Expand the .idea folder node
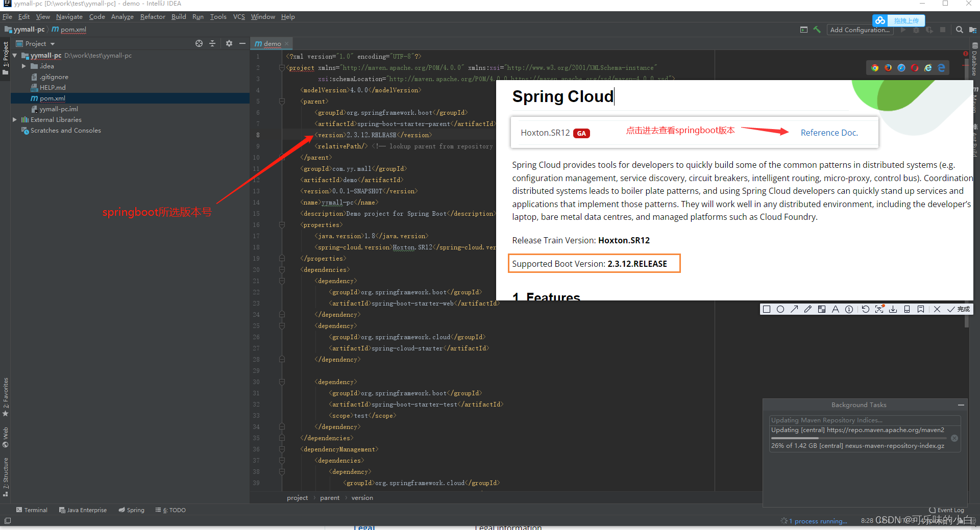This screenshot has height=530, width=980. pyautogui.click(x=24, y=66)
